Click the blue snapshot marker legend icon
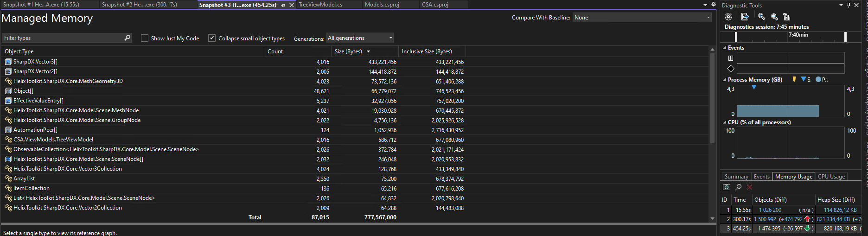 point(804,80)
